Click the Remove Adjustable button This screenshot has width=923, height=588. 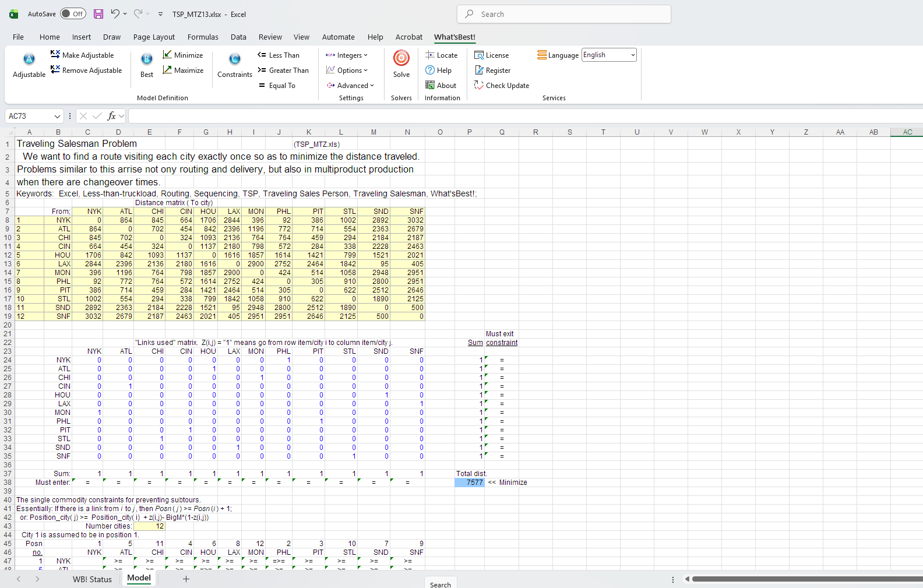tap(86, 71)
